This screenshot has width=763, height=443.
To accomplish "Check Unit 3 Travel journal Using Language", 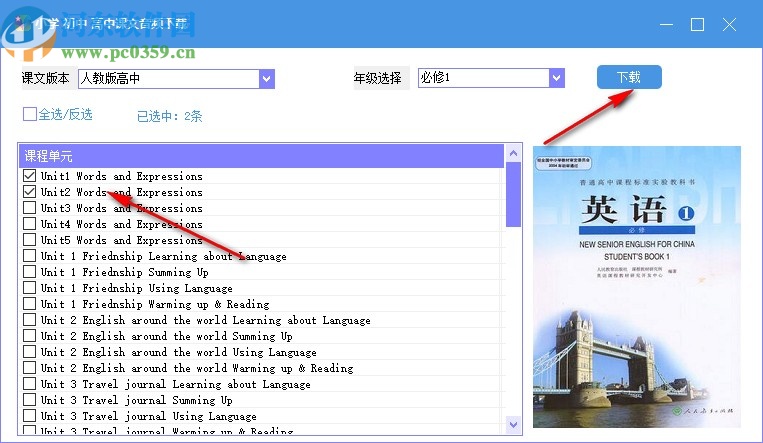I will (x=30, y=415).
